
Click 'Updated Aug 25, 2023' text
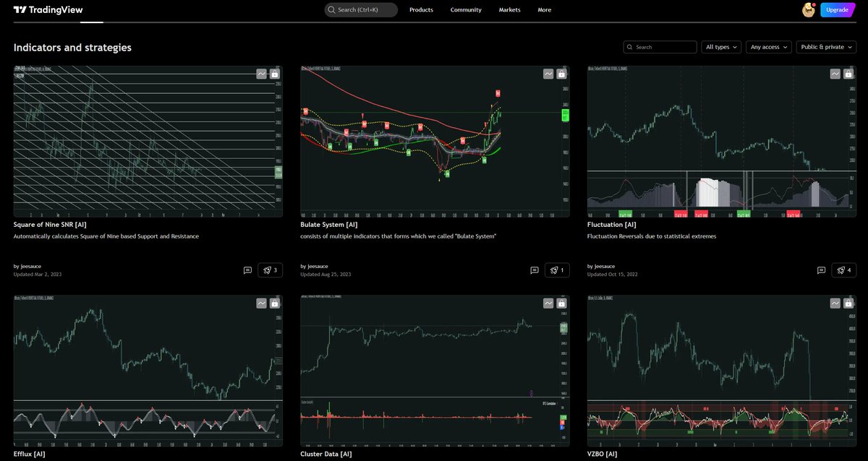325,275
